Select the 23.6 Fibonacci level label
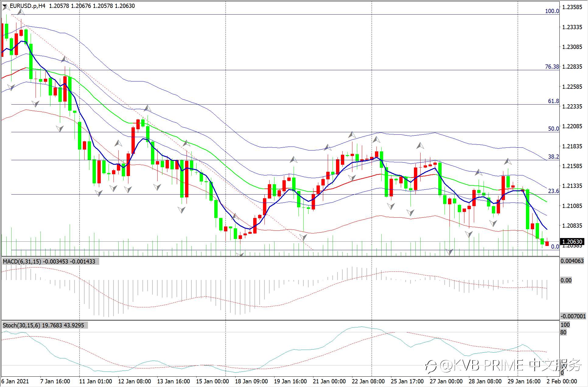Viewport: 588px width, 387px height. [553, 191]
